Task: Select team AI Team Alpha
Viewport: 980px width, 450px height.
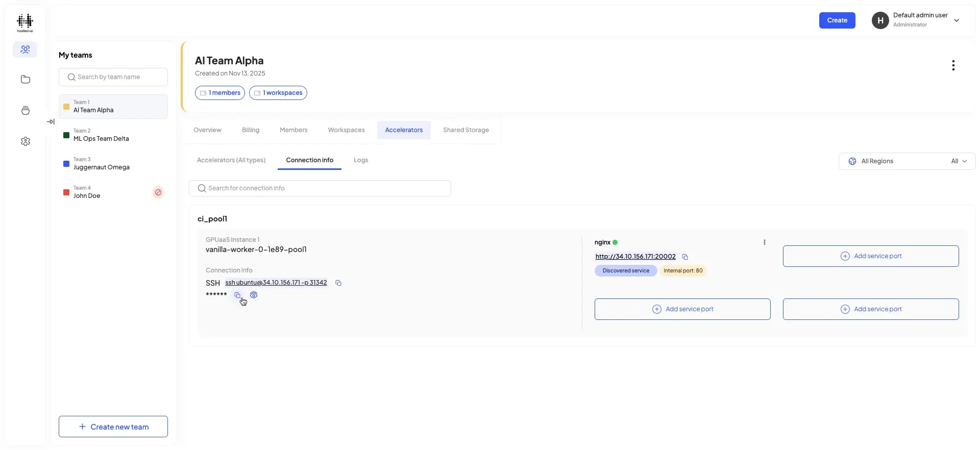Action: click(113, 107)
